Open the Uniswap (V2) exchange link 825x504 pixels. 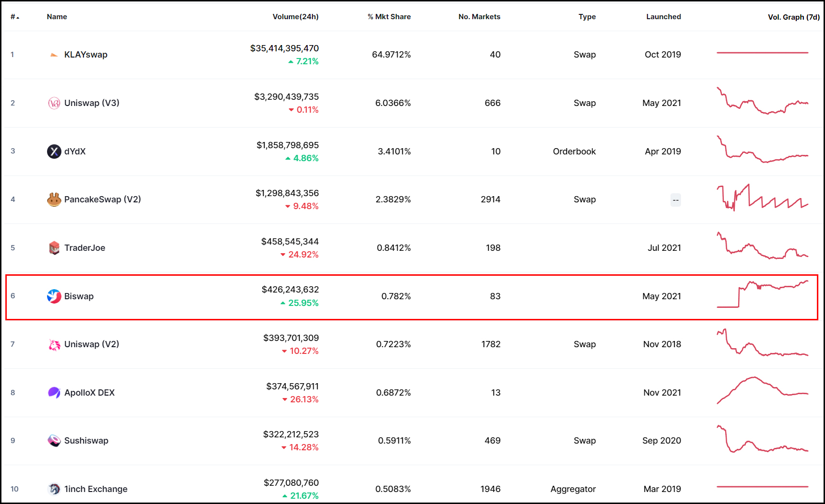pos(92,344)
